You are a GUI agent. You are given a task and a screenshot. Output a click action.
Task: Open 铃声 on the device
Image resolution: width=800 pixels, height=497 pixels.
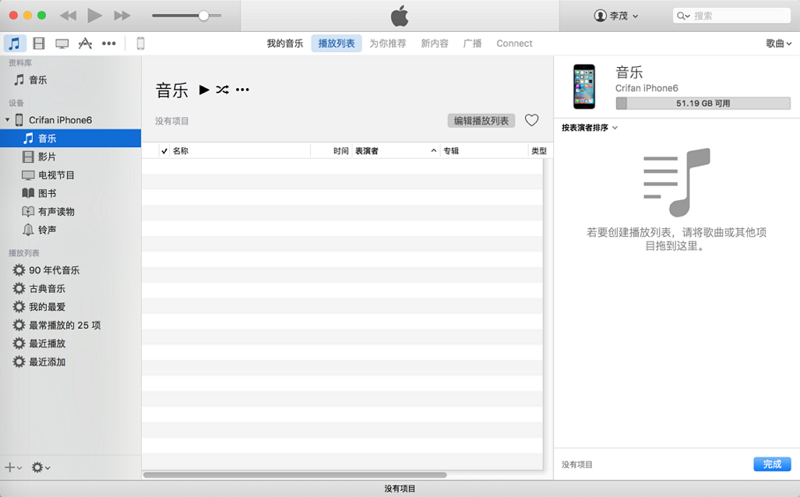coord(70,230)
